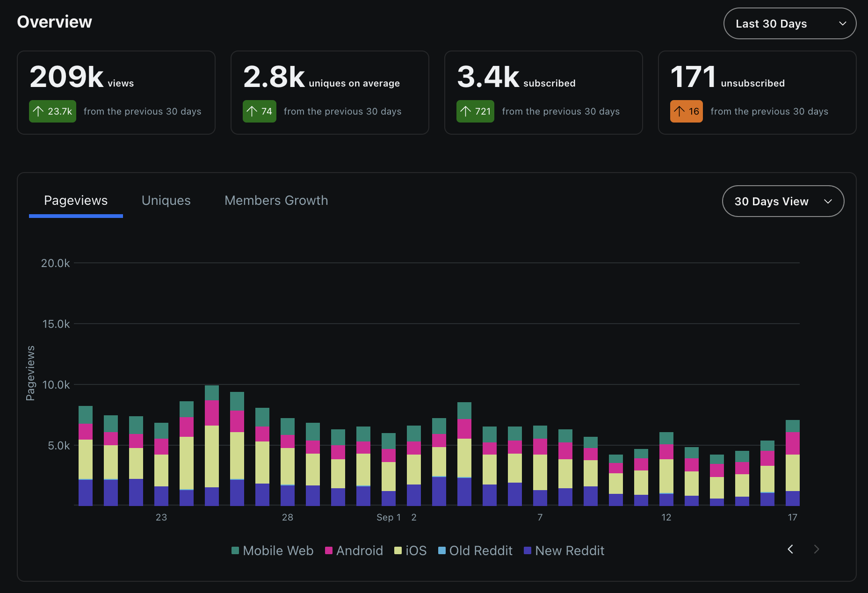The image size is (868, 593).
Task: Select the 209k views stat
Action: point(116,93)
